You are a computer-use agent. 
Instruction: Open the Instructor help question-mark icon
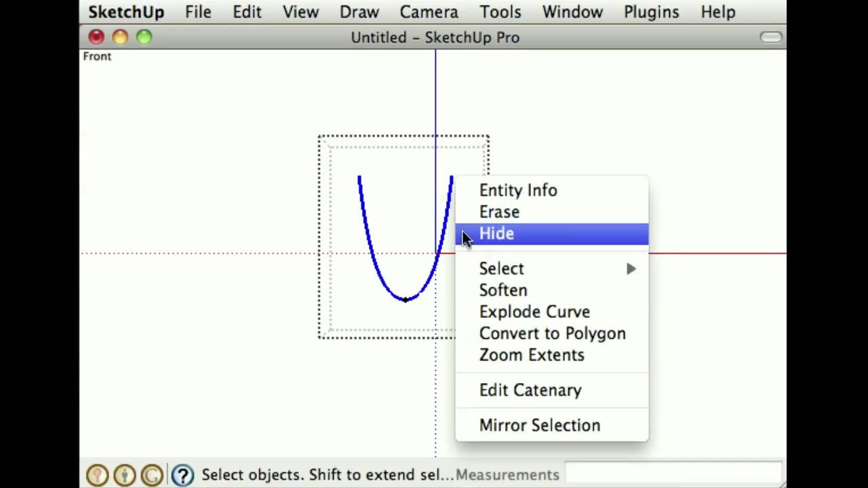click(x=182, y=475)
